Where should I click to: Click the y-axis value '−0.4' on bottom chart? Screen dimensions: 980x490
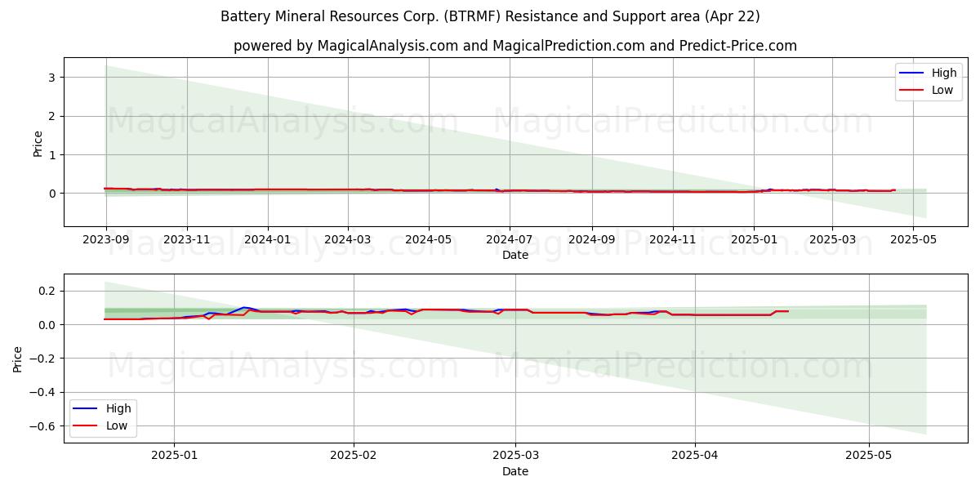[44, 392]
